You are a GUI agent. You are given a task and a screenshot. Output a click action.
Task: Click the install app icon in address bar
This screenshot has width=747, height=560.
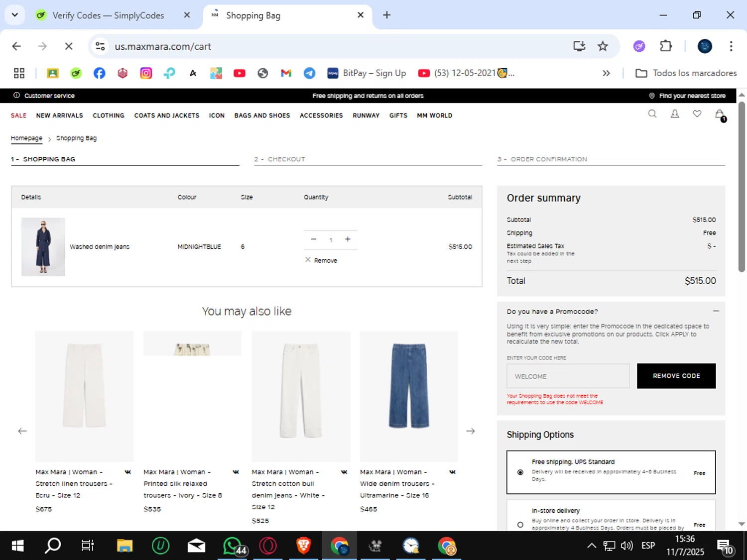point(579,46)
